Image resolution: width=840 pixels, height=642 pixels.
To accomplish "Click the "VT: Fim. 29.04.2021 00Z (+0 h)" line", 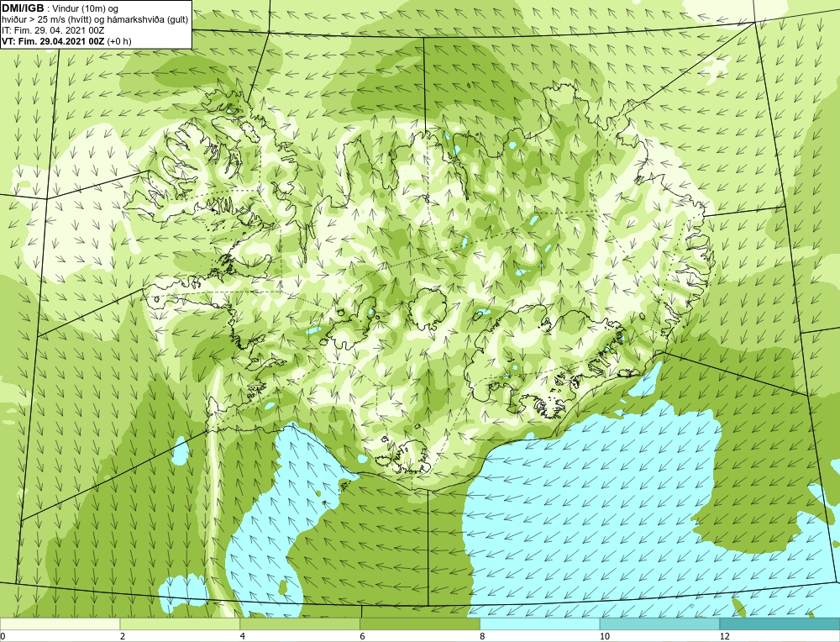I will (x=66, y=41).
